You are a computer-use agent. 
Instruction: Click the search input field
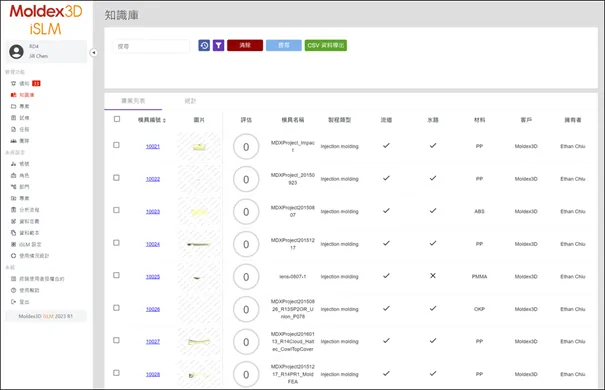pyautogui.click(x=152, y=46)
